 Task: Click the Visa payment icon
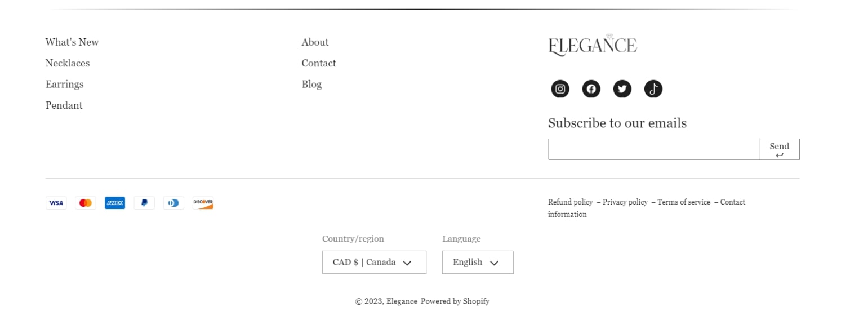tap(56, 203)
